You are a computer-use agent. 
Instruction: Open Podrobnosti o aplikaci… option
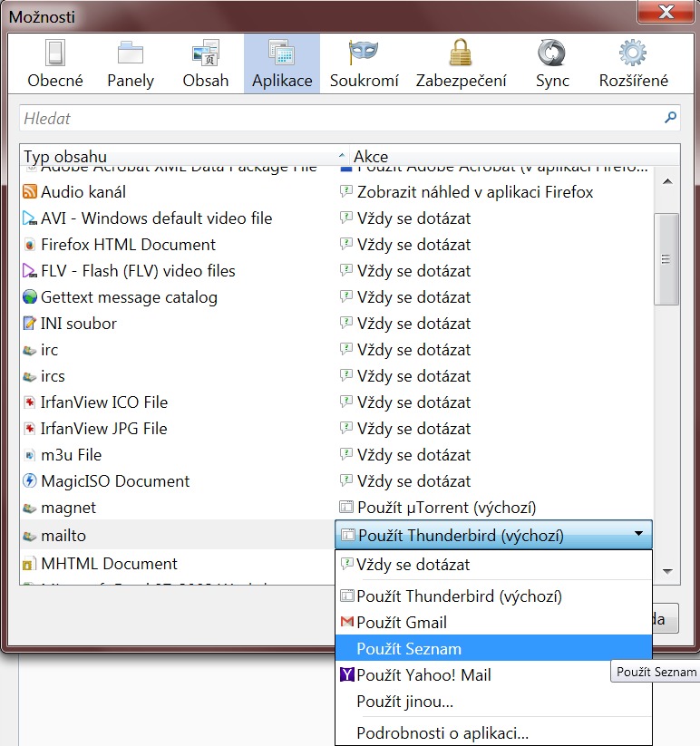(x=493, y=733)
